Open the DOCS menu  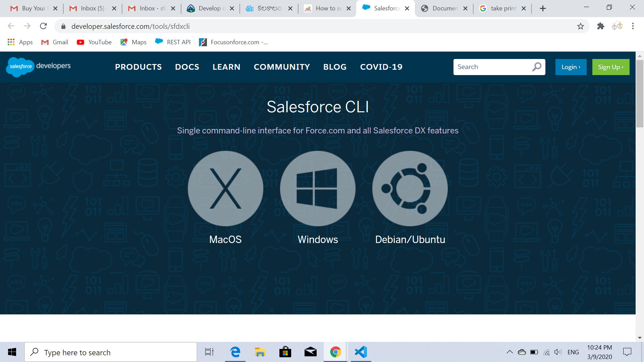[x=187, y=67]
